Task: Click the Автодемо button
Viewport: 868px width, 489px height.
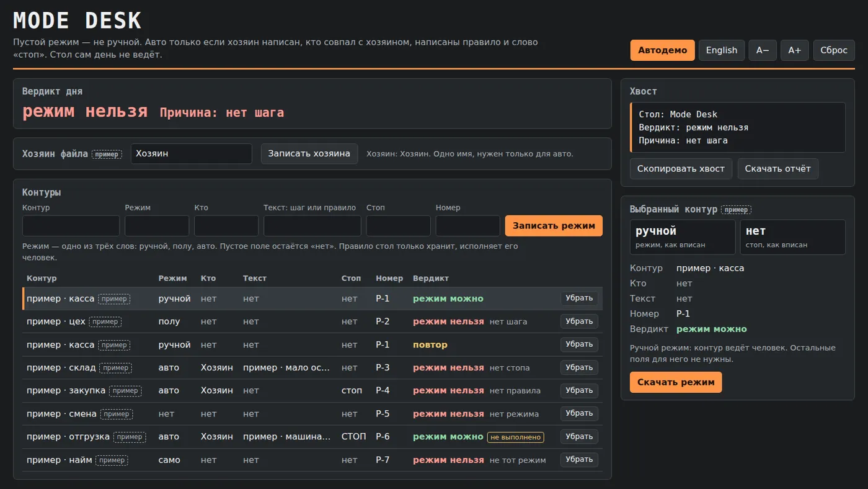Action: [662, 50]
